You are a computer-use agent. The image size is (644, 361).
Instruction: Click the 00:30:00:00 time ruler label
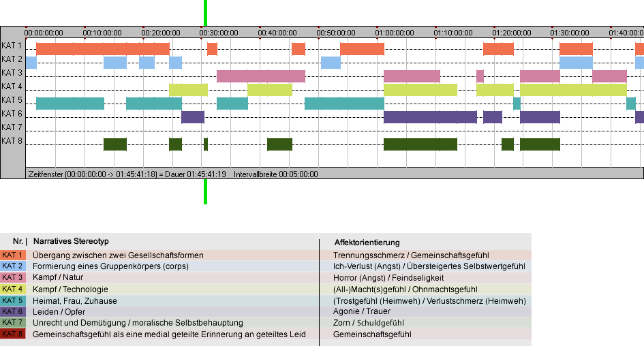(x=219, y=33)
